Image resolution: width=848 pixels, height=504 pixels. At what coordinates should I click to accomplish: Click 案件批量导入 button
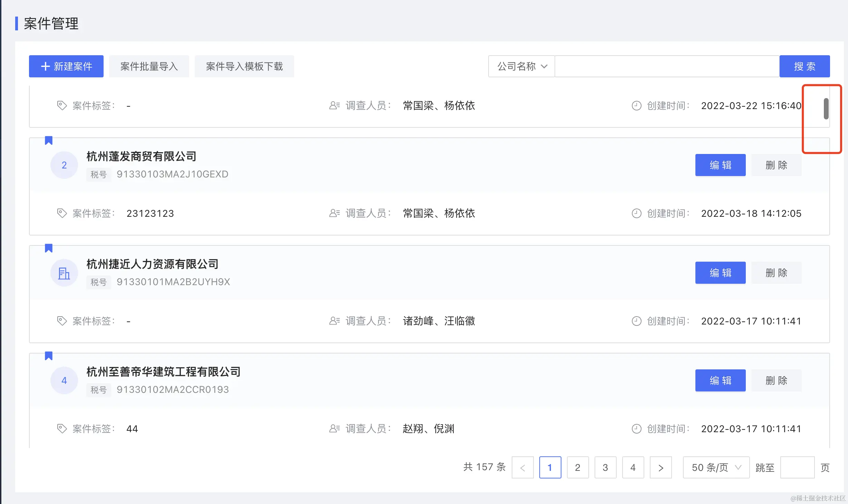[149, 66]
